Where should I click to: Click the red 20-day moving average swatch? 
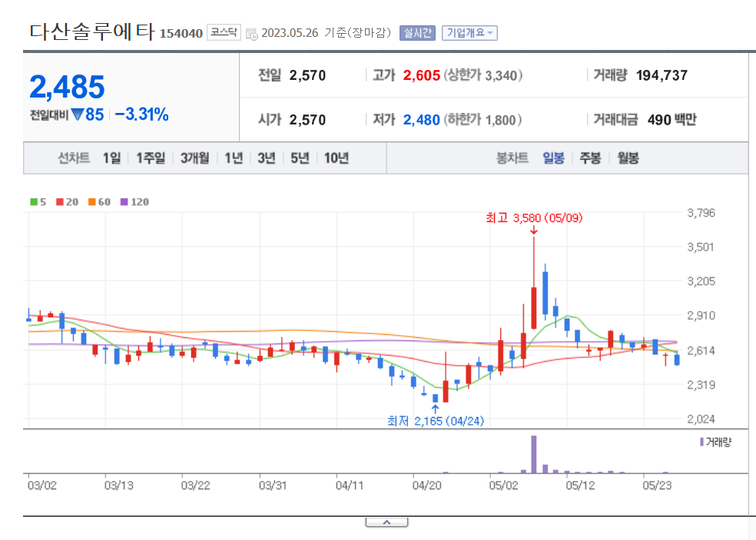(x=60, y=202)
